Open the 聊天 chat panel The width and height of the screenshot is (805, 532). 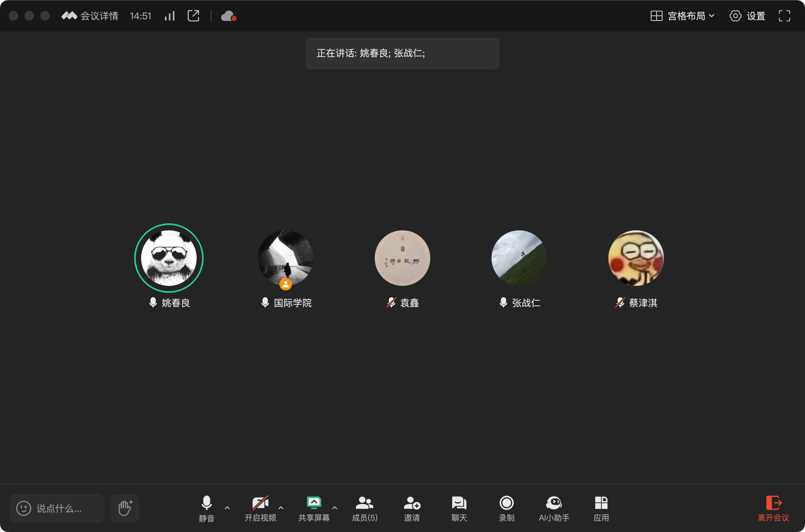(x=458, y=508)
